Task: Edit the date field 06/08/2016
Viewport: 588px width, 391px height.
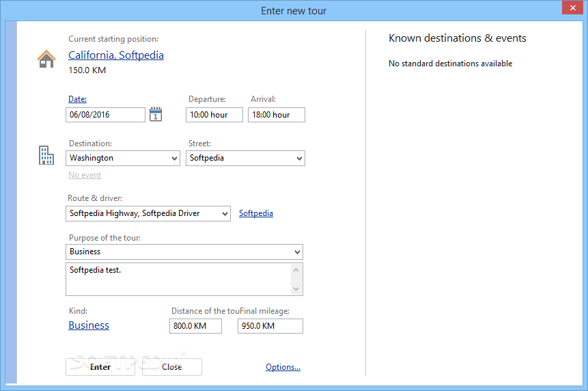Action: pos(105,115)
